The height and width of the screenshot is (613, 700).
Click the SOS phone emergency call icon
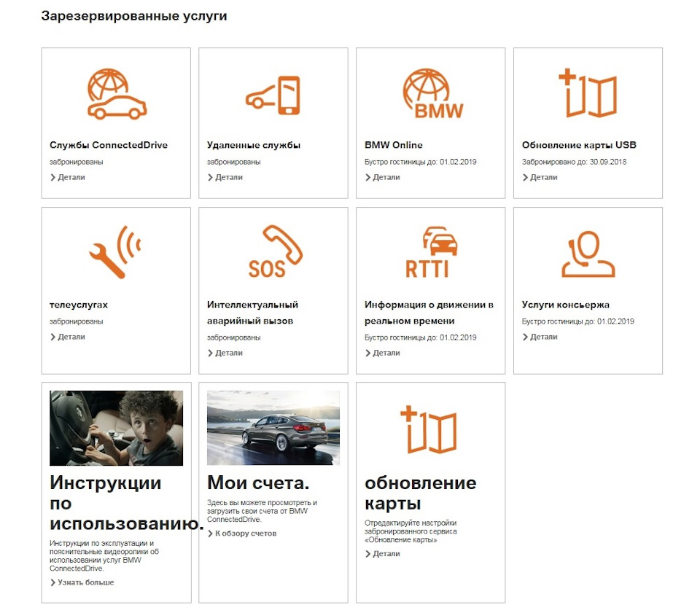[275, 251]
